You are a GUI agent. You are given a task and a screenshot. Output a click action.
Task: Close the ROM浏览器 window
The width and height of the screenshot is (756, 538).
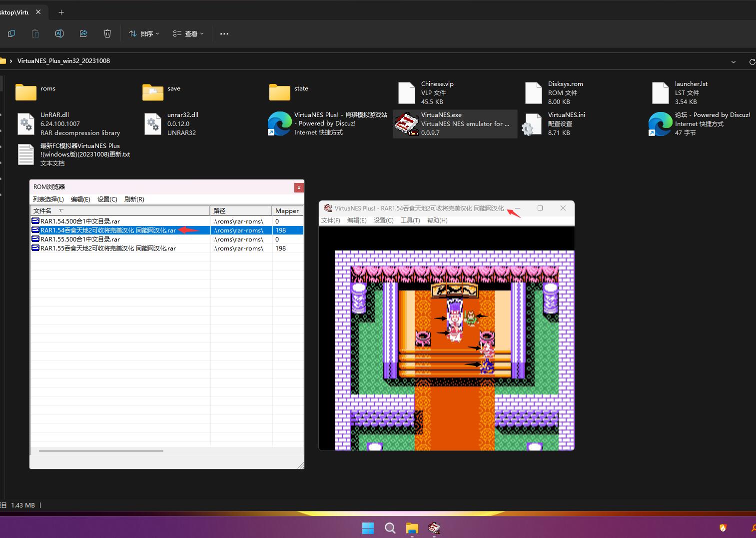coord(299,187)
